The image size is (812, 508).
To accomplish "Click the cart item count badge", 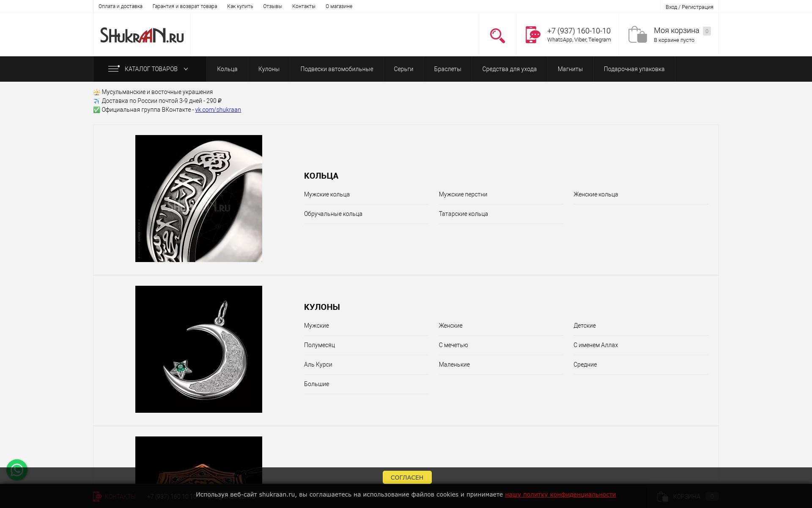I will [707, 31].
